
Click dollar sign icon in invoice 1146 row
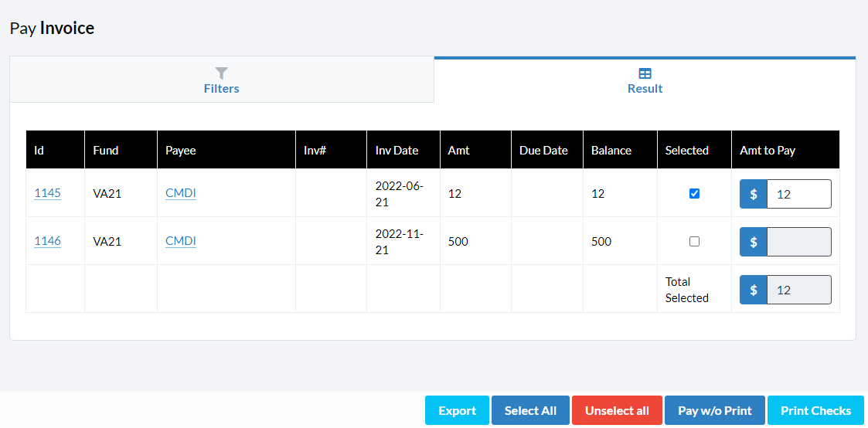pyautogui.click(x=754, y=242)
